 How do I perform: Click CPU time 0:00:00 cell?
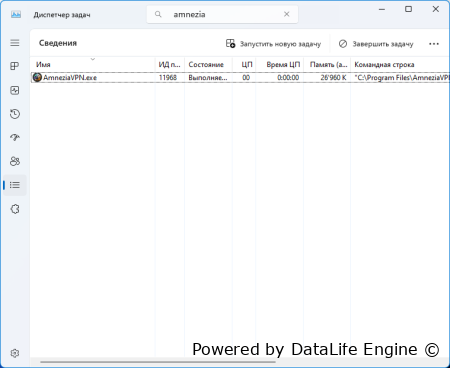(288, 78)
